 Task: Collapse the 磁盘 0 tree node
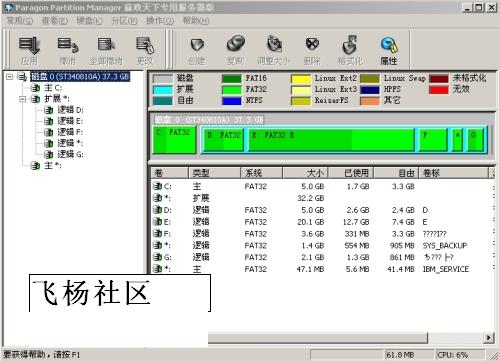[x=10, y=77]
